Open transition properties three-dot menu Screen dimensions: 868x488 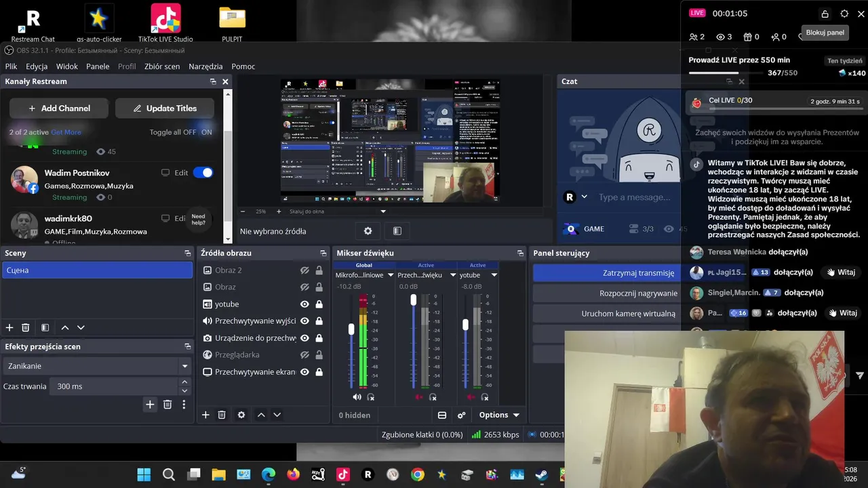click(x=184, y=405)
